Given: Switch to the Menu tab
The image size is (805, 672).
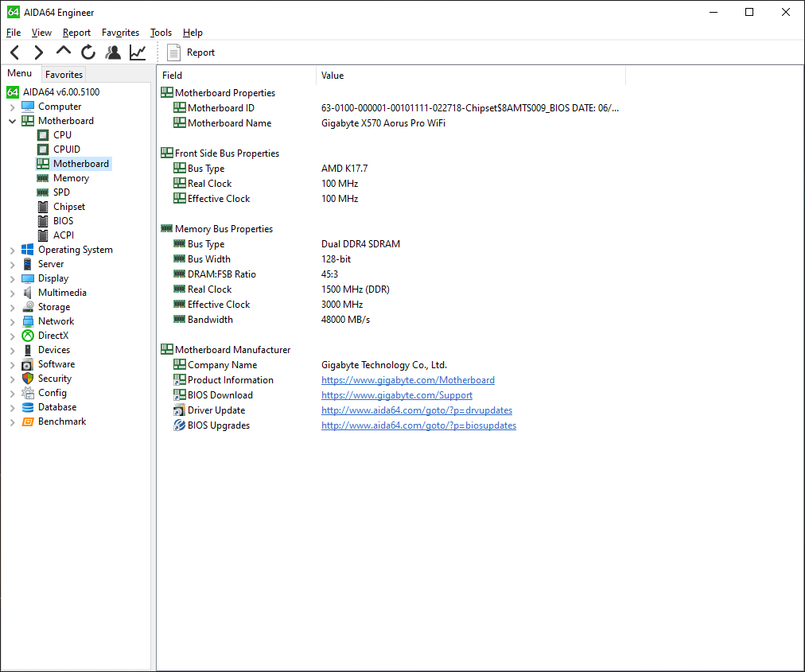Looking at the screenshot, I should click(x=20, y=73).
